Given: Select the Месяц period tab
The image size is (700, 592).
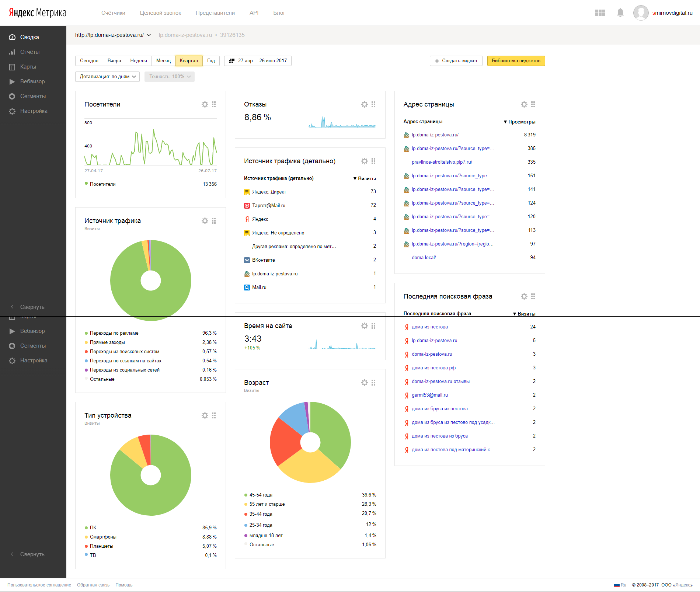Looking at the screenshot, I should pos(163,61).
